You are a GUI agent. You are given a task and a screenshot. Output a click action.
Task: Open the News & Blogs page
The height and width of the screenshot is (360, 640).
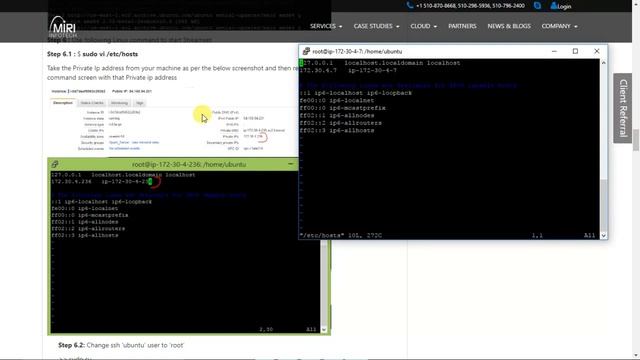tap(509, 26)
